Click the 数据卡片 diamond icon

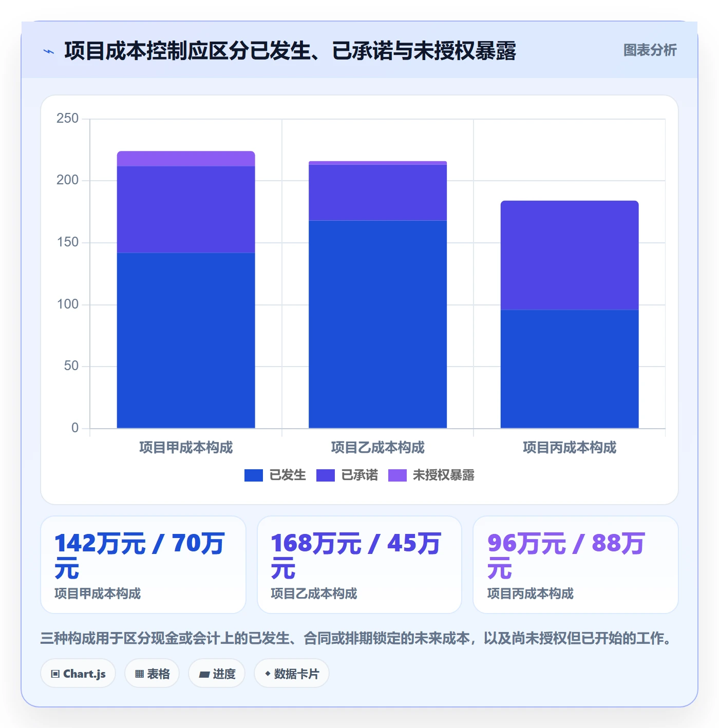[x=268, y=674]
